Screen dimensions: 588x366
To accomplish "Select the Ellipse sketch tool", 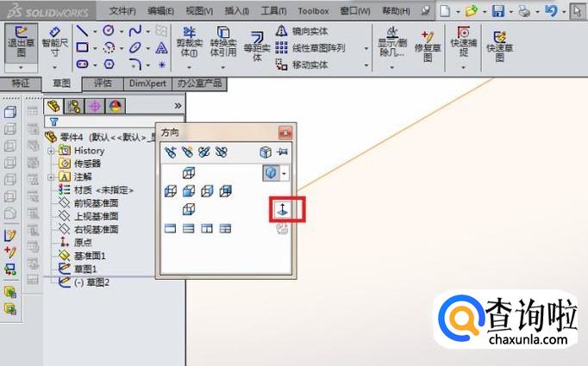I will [135, 47].
